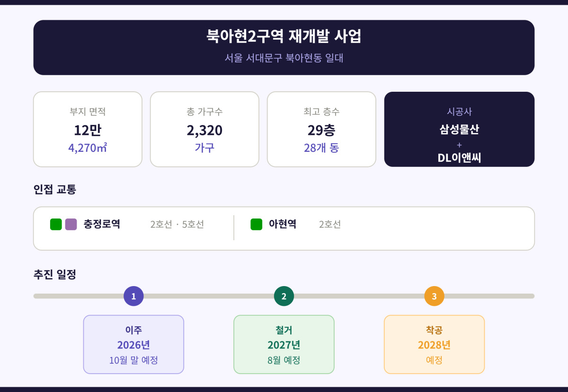Click the 2호선 · 5호선 line text
The width and height of the screenshot is (568, 392).
click(x=177, y=224)
